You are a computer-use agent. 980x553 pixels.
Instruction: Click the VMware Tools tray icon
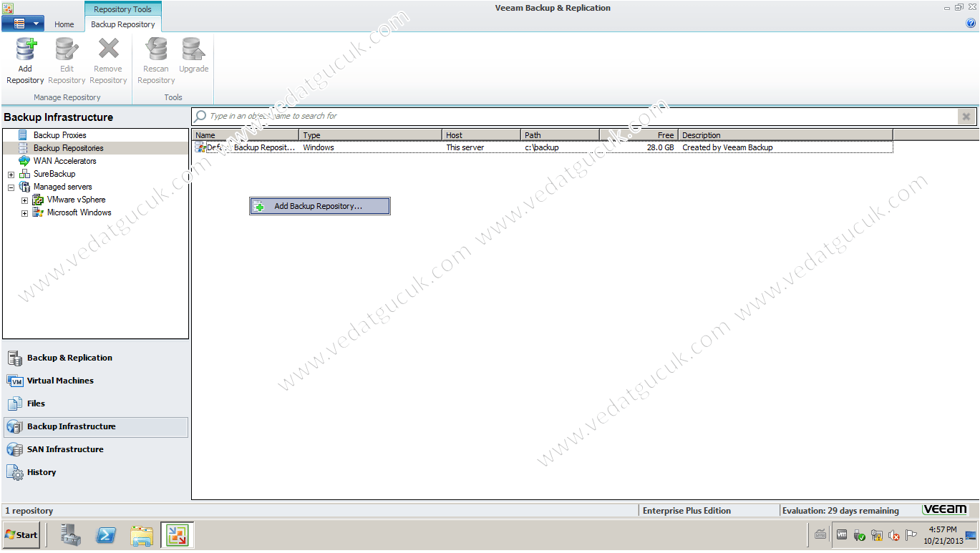(x=842, y=534)
